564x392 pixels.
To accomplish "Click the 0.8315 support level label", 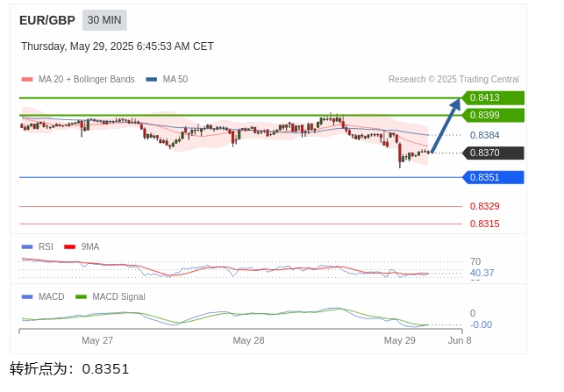I will (484, 224).
